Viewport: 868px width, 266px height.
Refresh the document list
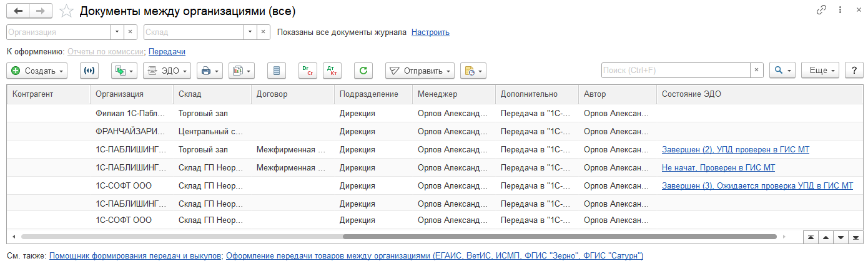point(363,71)
